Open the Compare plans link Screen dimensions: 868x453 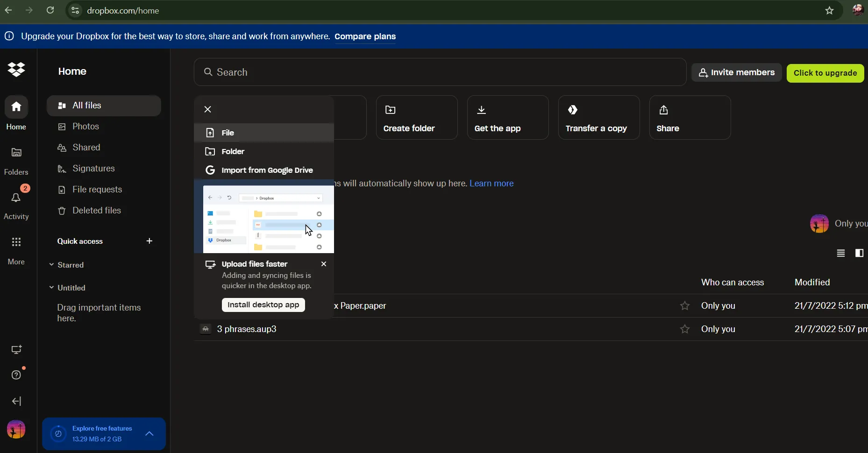[365, 36]
